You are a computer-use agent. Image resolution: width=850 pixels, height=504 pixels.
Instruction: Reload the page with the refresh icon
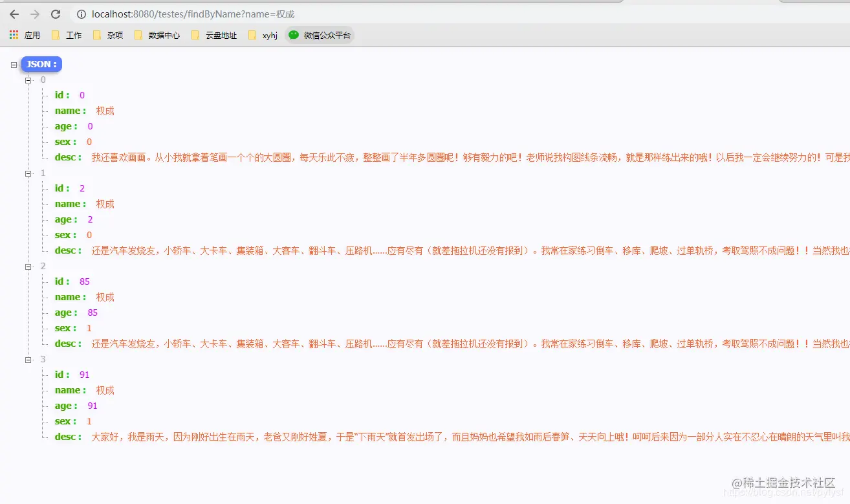pyautogui.click(x=56, y=14)
